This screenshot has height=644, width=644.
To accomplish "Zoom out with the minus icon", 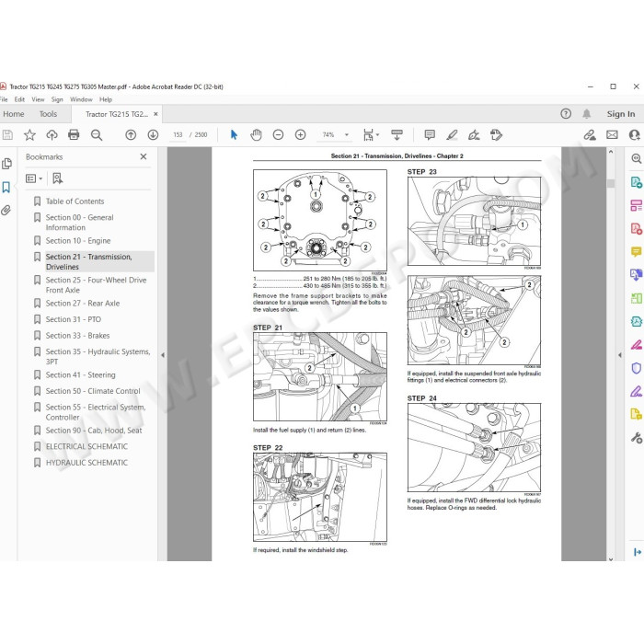I will (278, 134).
